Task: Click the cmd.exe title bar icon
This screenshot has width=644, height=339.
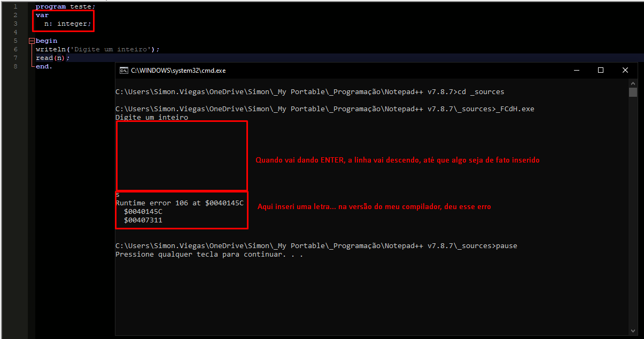Action: 123,70
